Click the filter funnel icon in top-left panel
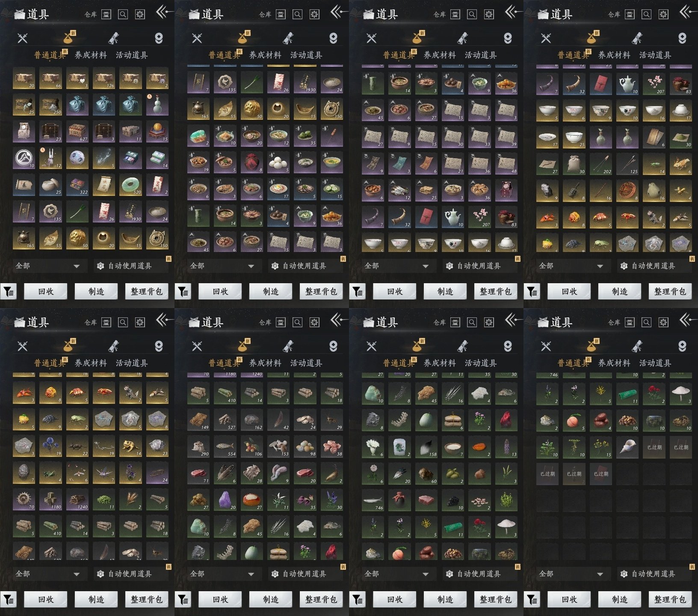Viewport: 698px width, 616px height. pyautogui.click(x=9, y=291)
